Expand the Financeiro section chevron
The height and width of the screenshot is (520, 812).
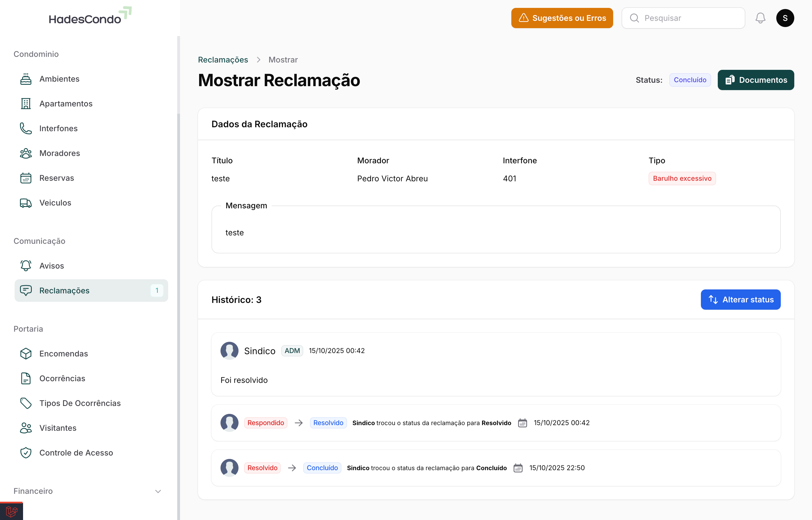click(x=158, y=491)
